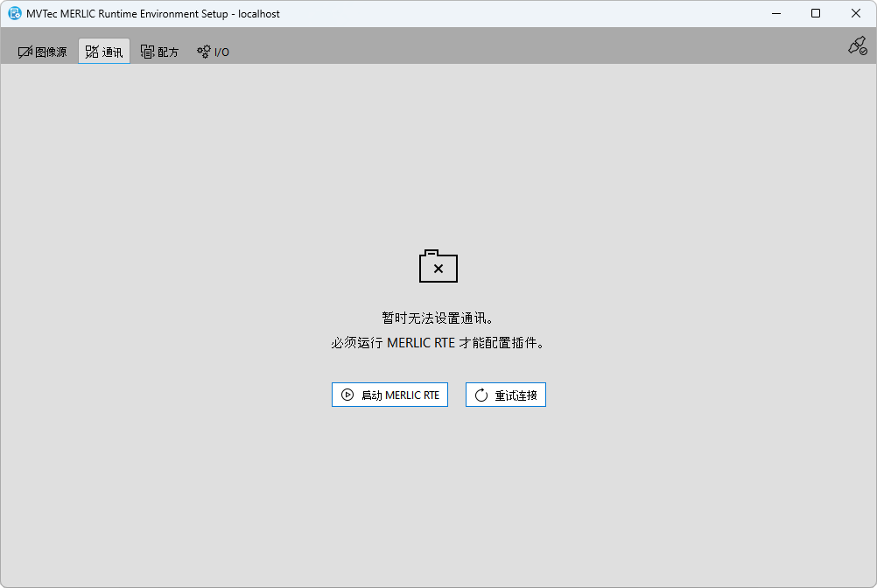Click the 通讯 tab's communication icon

[92, 52]
